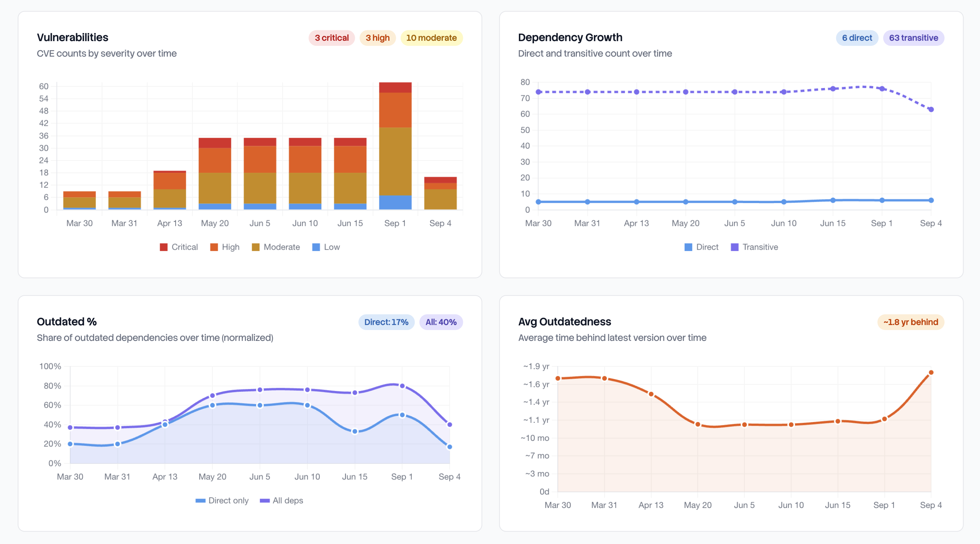Click the Jun 15 Direct point in Dependency Growth

(833, 200)
